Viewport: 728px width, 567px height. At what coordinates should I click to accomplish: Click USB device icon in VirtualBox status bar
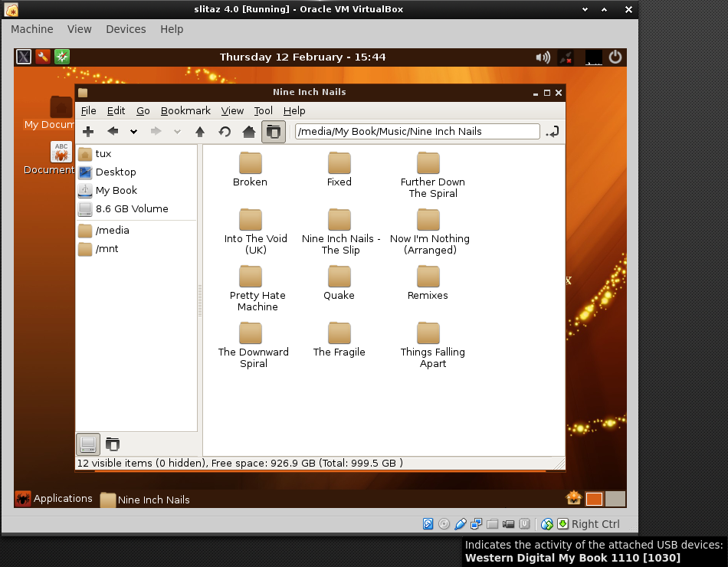(x=461, y=524)
